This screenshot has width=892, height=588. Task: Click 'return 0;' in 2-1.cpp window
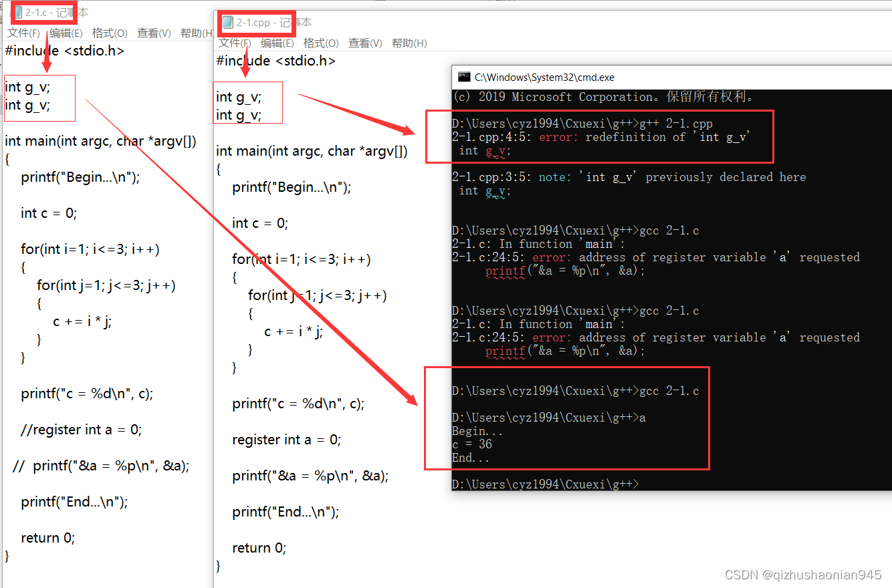point(259,548)
